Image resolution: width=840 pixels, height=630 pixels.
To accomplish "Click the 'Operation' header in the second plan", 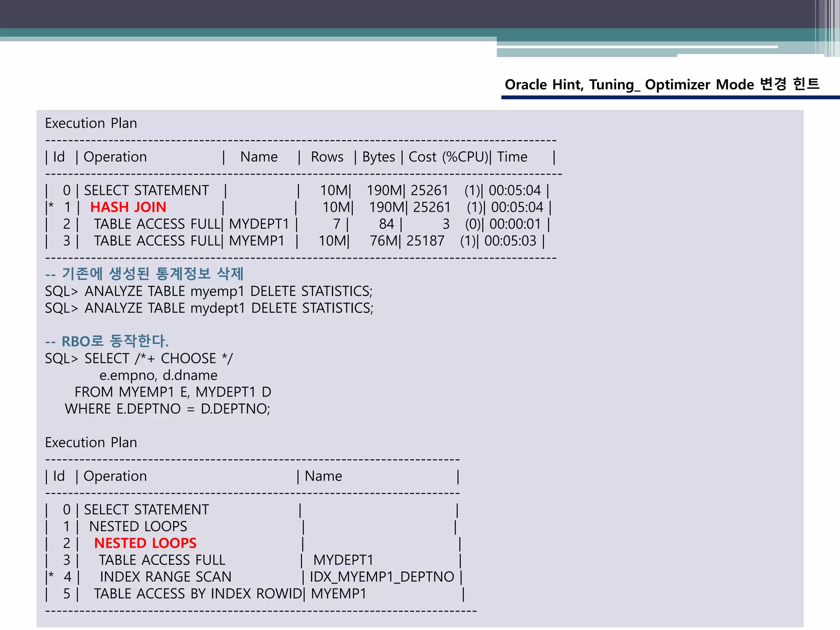I will [x=115, y=476].
